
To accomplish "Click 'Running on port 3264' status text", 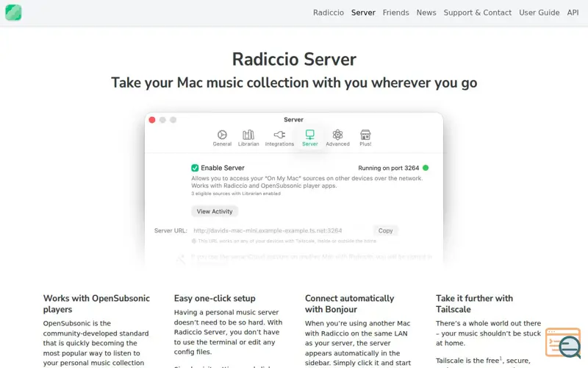I will click(388, 168).
